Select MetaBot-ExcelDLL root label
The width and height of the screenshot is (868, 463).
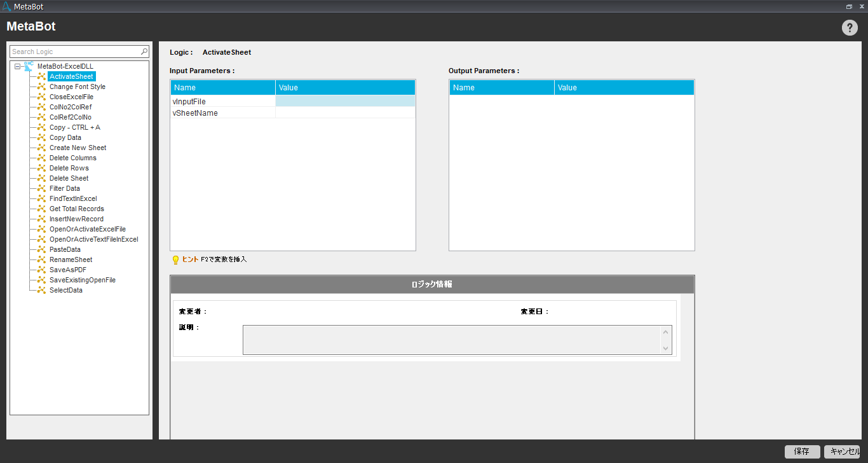coord(65,66)
